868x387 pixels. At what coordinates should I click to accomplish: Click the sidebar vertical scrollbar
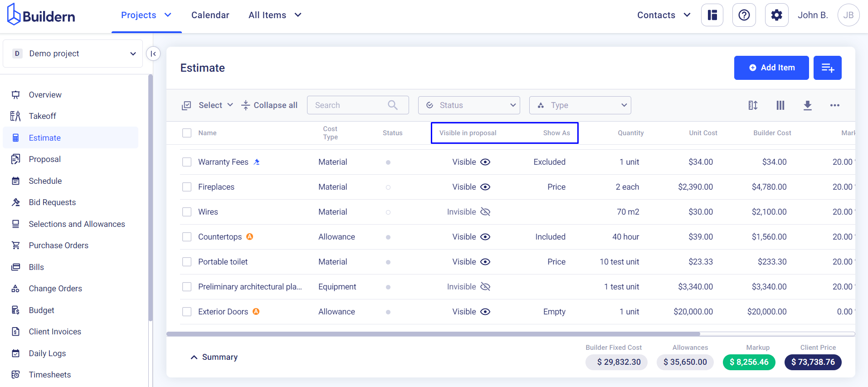pyautogui.click(x=151, y=198)
